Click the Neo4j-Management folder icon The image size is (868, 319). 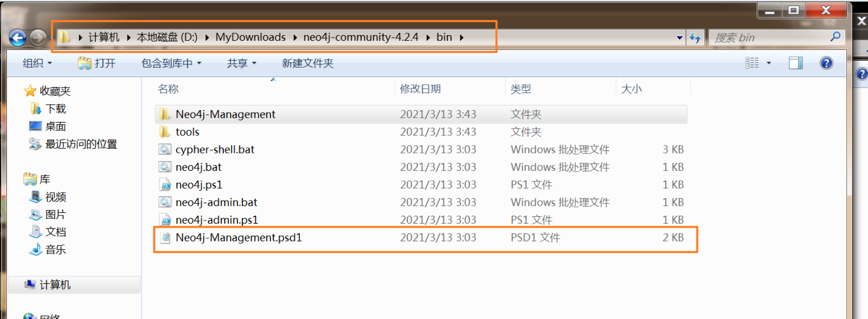tap(165, 114)
